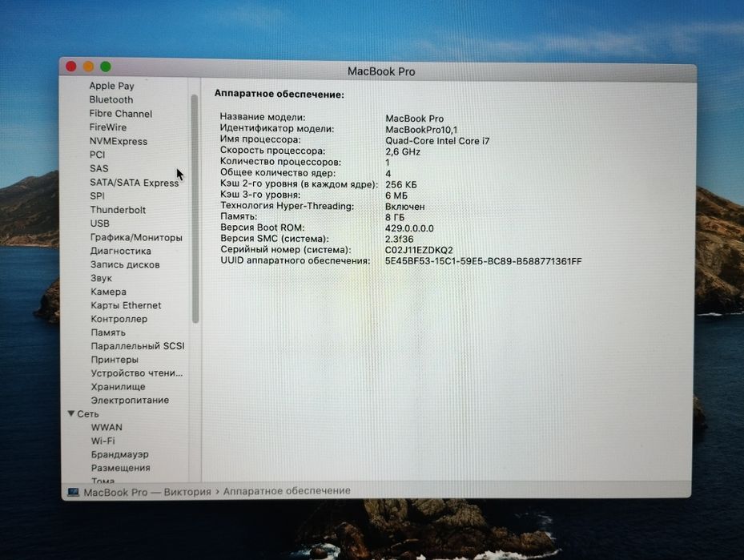Click the red close window button
The image size is (744, 560).
(x=71, y=66)
